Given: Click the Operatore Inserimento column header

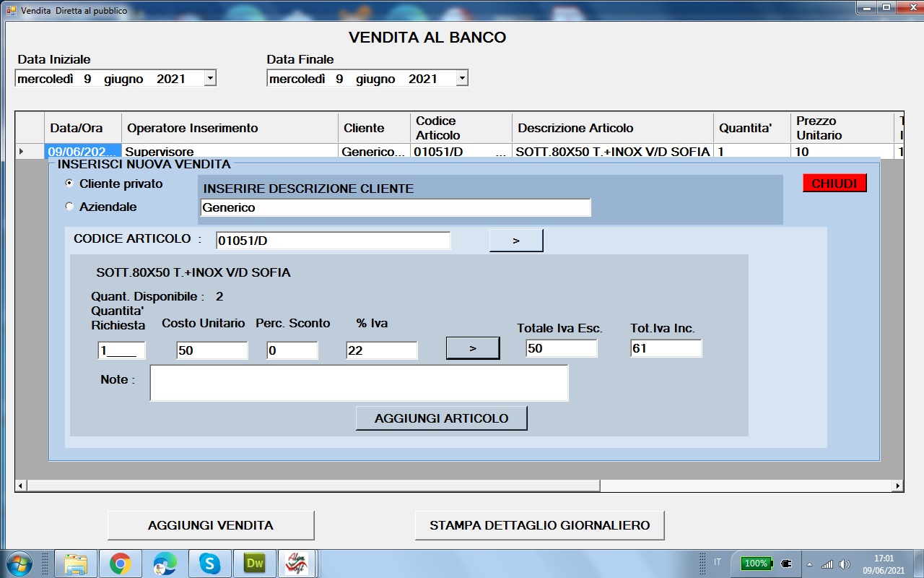Looking at the screenshot, I should click(192, 129).
